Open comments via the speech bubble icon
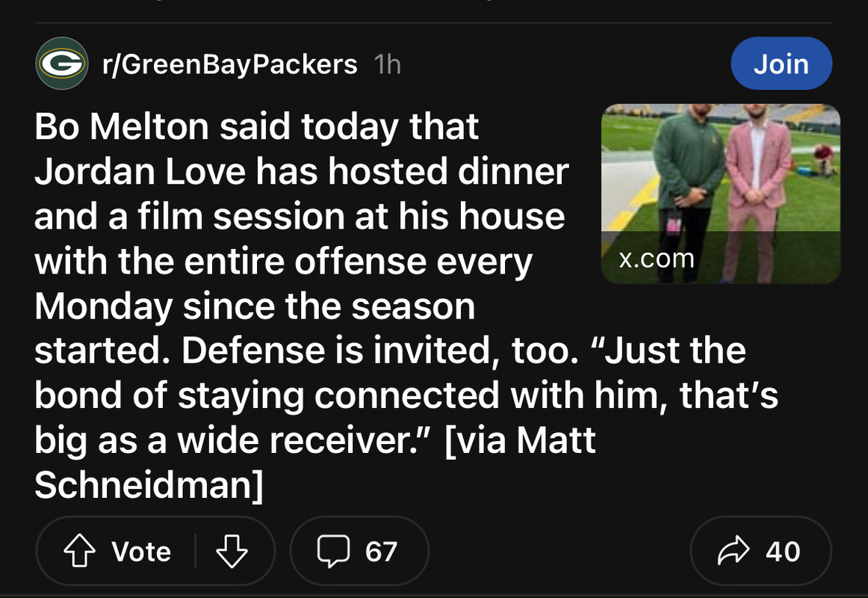The image size is (868, 598). pyautogui.click(x=333, y=551)
